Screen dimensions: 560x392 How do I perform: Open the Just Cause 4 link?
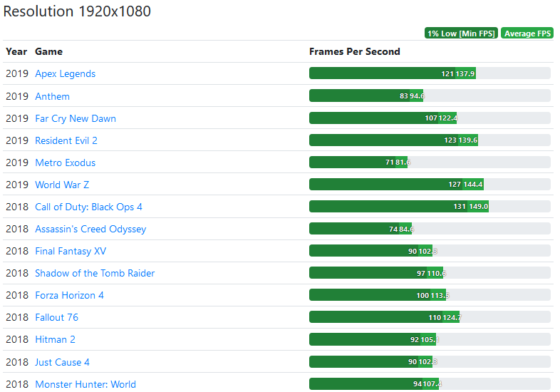62,362
